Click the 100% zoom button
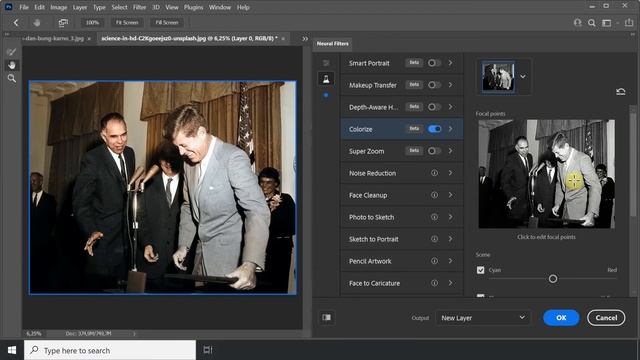Screen dimensions: 640x360 point(92,23)
